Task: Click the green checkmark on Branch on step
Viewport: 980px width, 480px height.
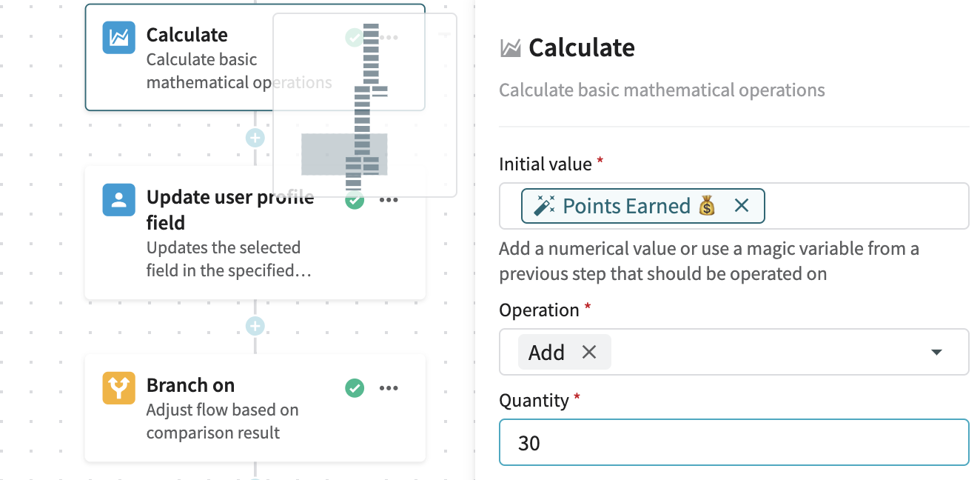Action: click(x=355, y=387)
